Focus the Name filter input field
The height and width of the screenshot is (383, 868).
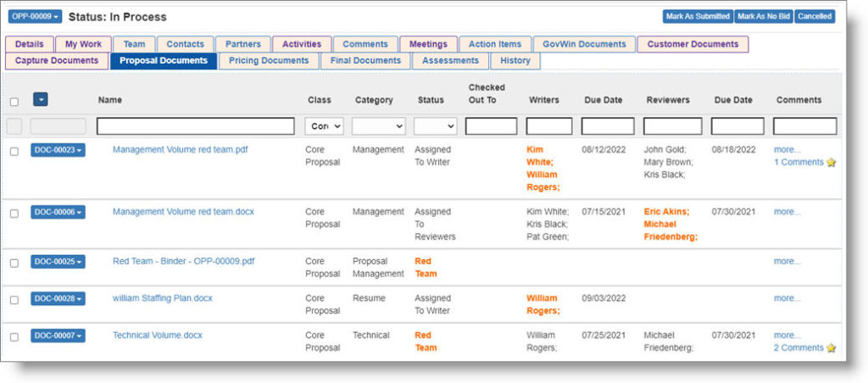click(196, 126)
